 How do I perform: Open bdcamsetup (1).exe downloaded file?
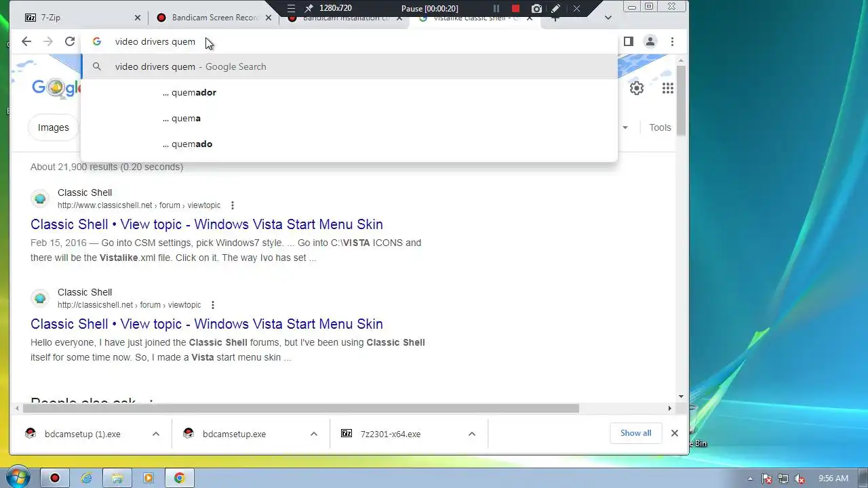point(82,434)
